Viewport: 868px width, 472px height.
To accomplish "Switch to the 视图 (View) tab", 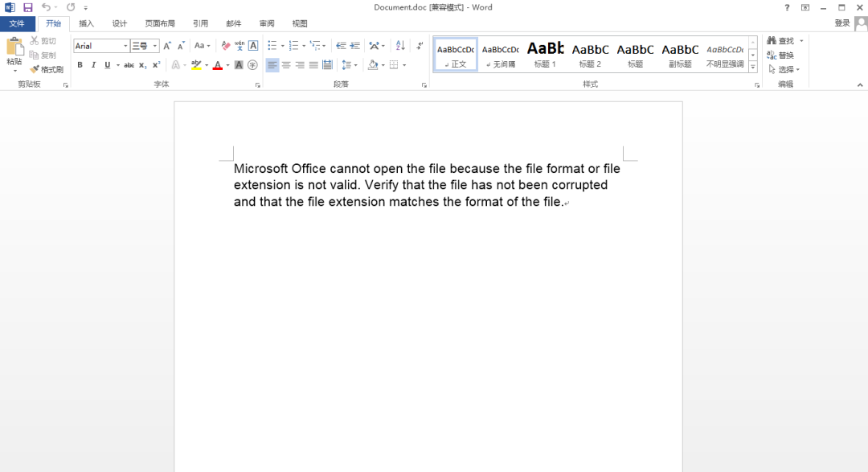I will (300, 23).
